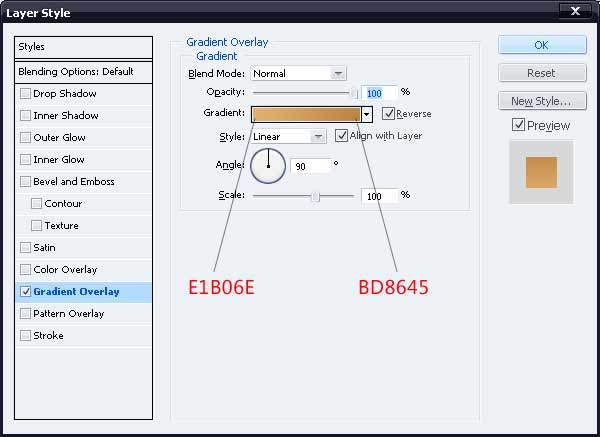Viewport: 600px width, 437px height.
Task: Toggle the Color Overlay checkbox
Action: pyautogui.click(x=25, y=269)
